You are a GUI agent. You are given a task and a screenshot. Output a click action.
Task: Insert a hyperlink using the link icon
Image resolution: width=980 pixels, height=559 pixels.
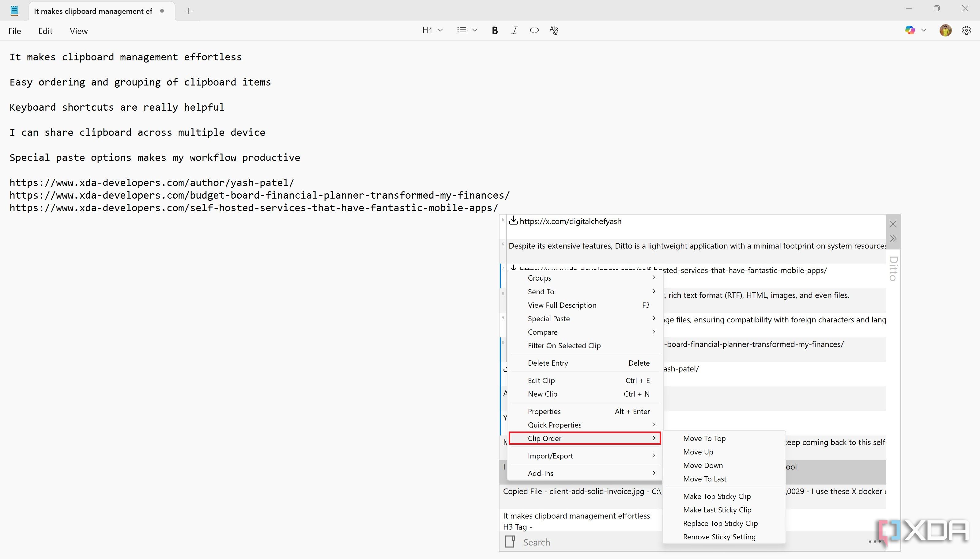click(534, 30)
